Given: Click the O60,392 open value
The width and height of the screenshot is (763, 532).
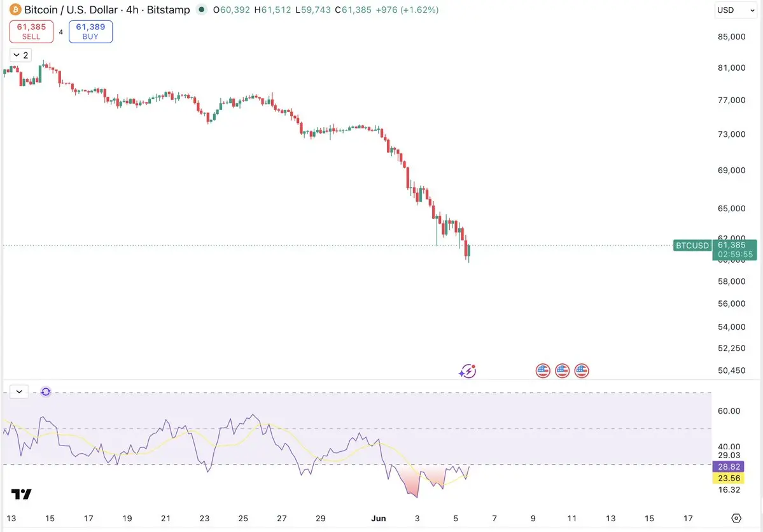Looking at the screenshot, I should coord(231,10).
